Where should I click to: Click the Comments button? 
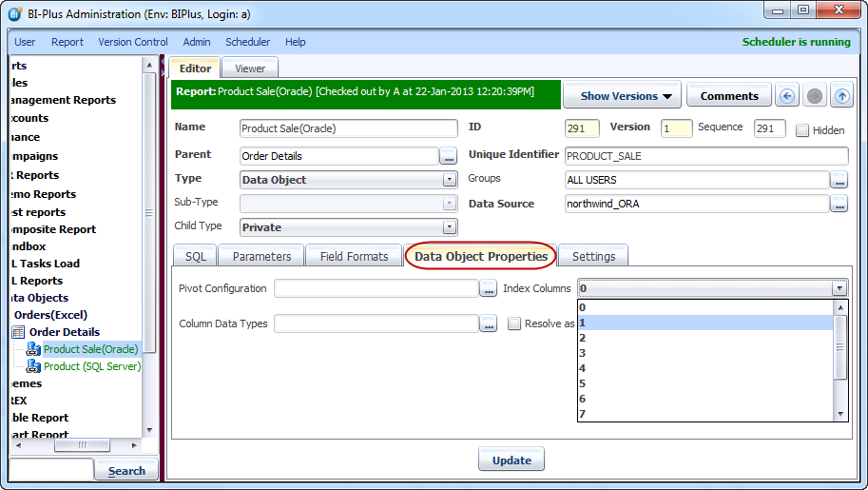[729, 96]
